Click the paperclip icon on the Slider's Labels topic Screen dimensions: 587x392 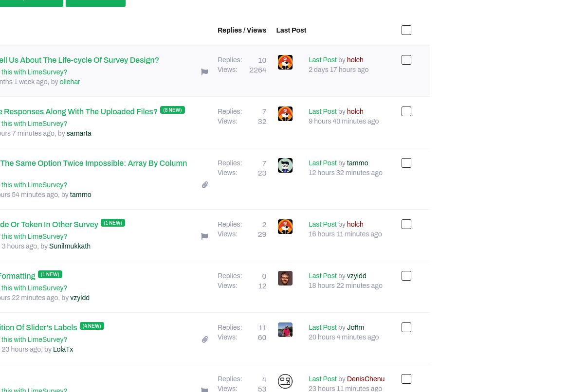point(205,339)
